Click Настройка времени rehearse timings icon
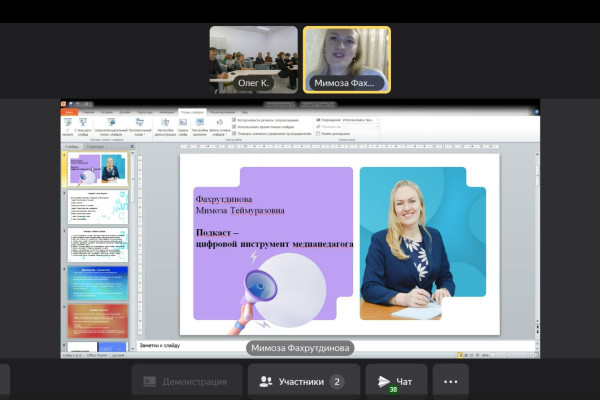The width and height of the screenshot is (600, 400). click(x=199, y=123)
